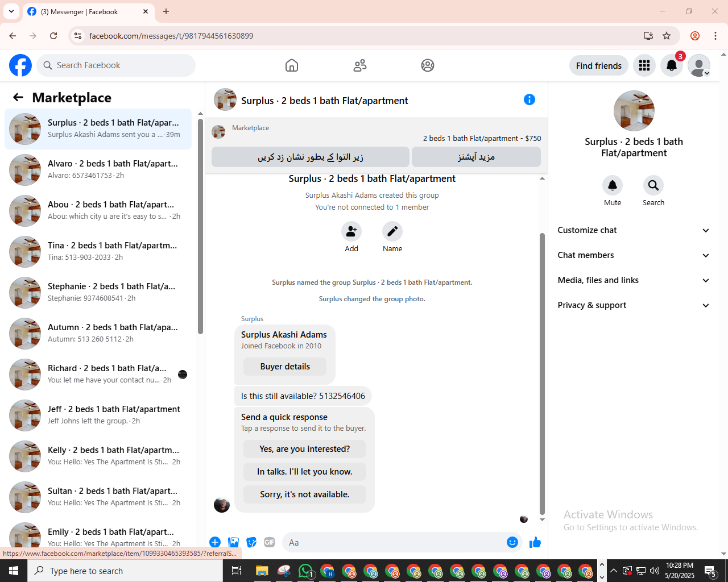The image size is (728, 582).
Task: Open the Friends icon in top navigation
Action: 360,65
